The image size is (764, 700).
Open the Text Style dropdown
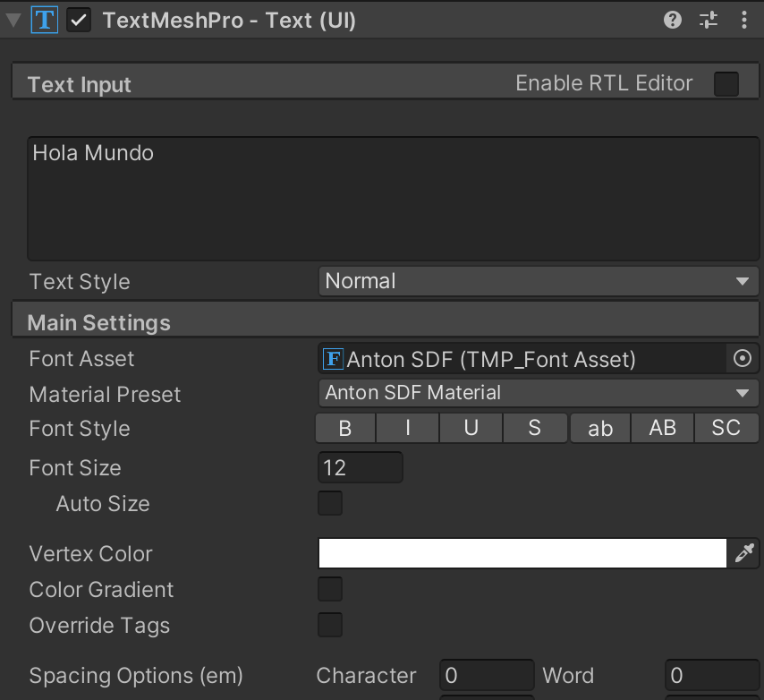point(539,282)
